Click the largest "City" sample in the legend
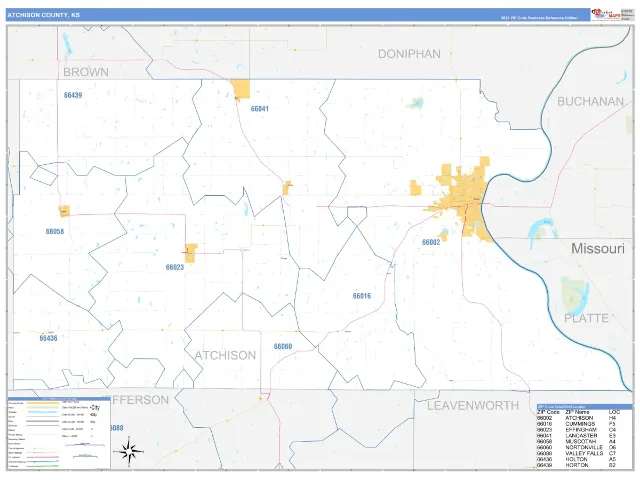The width and height of the screenshot is (640, 480). pos(95,407)
